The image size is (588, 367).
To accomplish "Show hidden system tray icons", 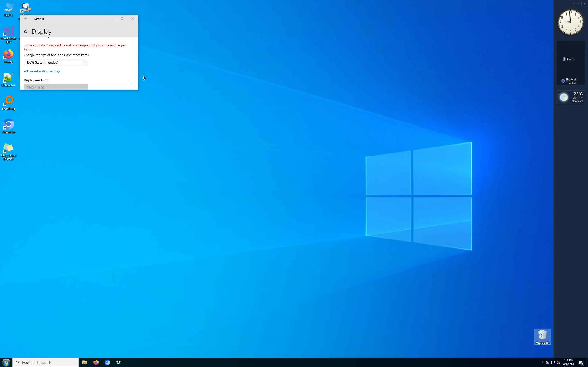I will (542, 362).
